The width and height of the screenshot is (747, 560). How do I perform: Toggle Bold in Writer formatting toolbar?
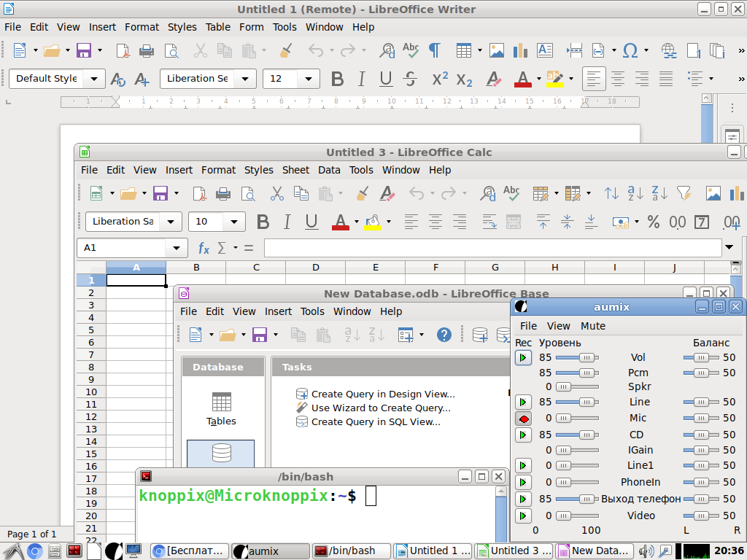coord(337,79)
